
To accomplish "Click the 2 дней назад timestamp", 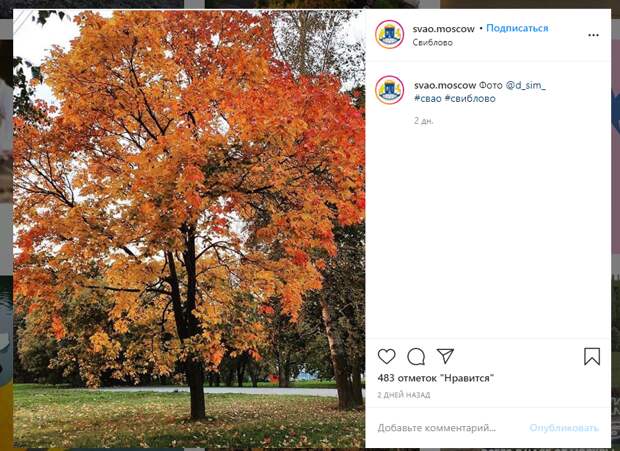I will point(404,395).
